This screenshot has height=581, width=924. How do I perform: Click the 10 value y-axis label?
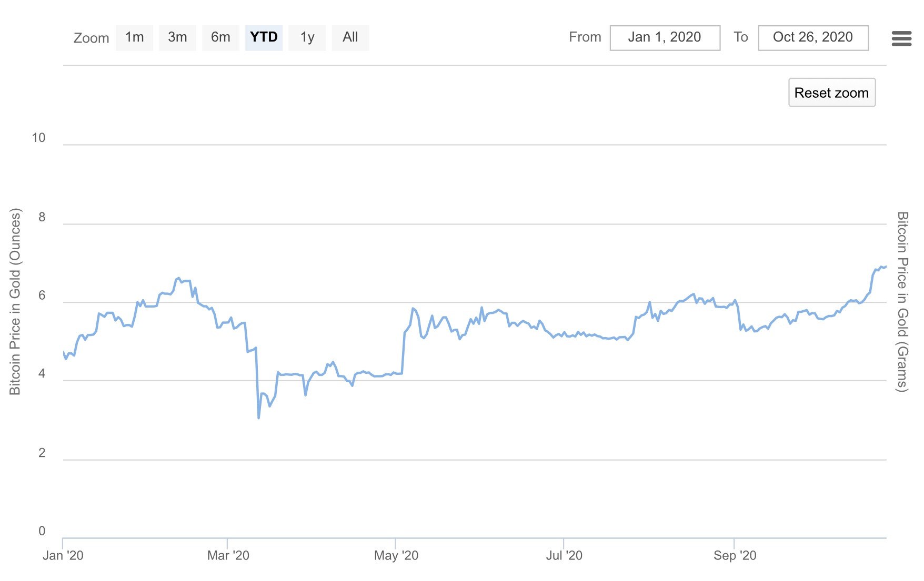pyautogui.click(x=38, y=138)
